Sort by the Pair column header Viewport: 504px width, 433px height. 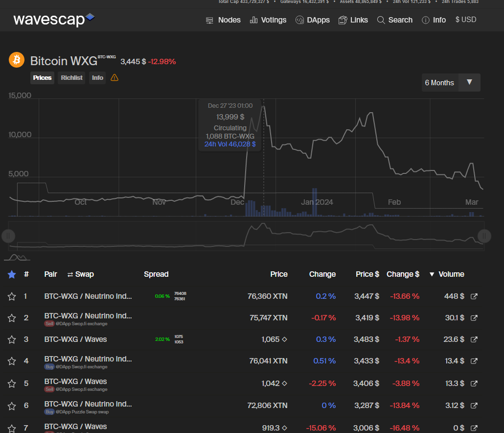point(50,274)
